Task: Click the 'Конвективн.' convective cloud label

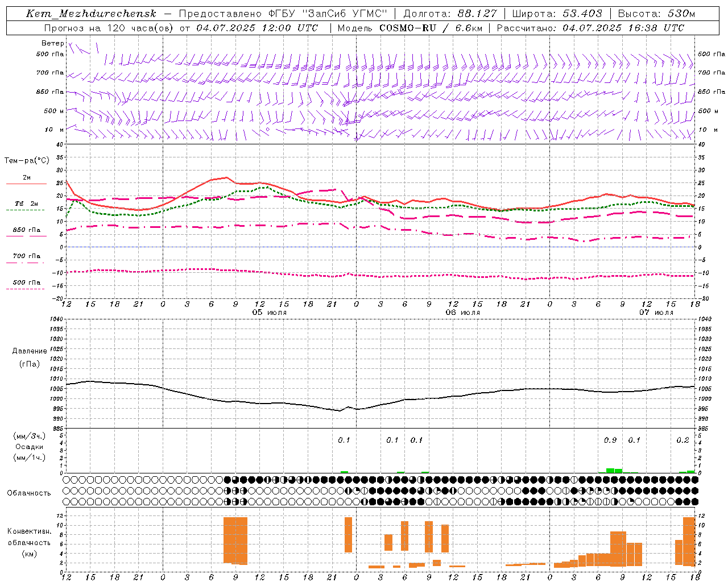Action: [29, 531]
